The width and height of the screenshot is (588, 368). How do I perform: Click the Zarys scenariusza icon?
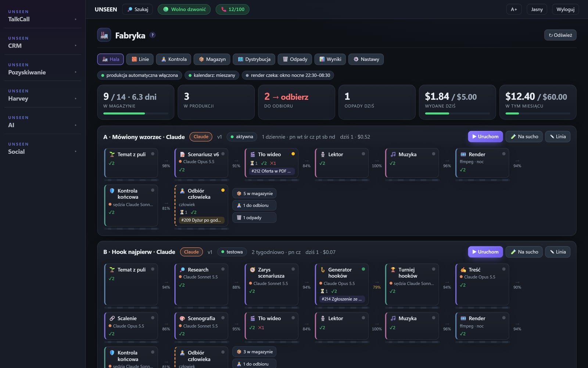pos(252,270)
